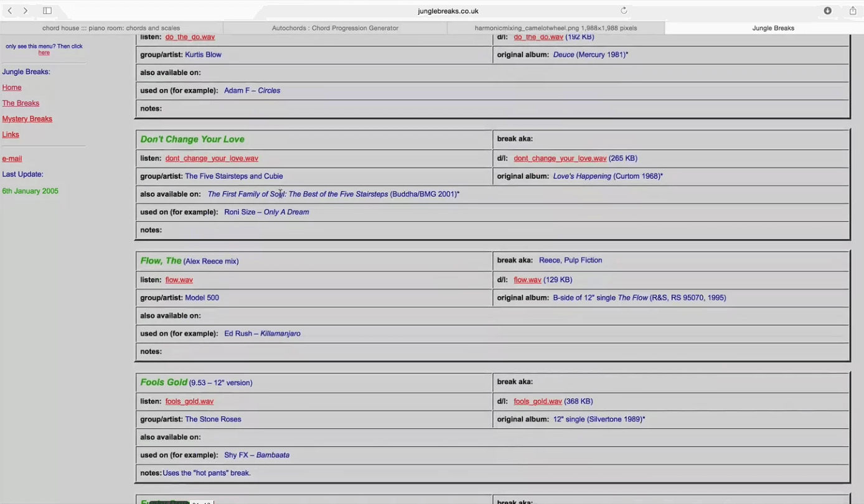Click 'The Five Stairsteps and Cubie' text
This screenshot has width=864, height=504.
coord(234,176)
